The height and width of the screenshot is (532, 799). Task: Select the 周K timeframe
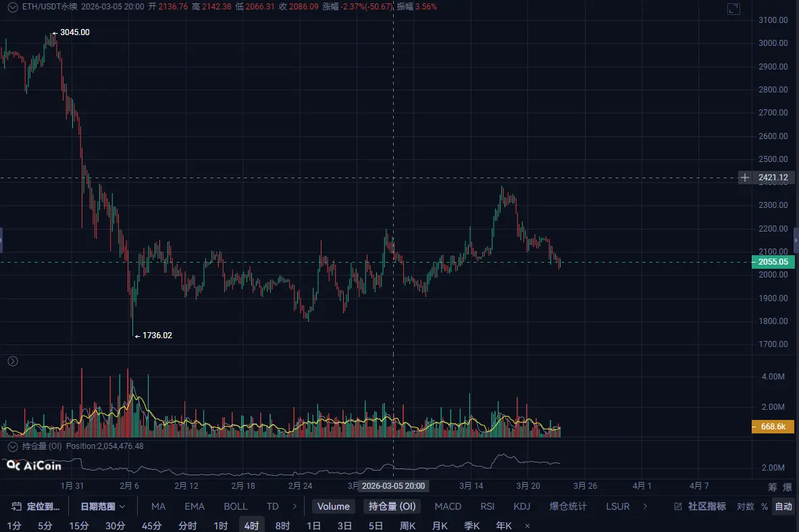pyautogui.click(x=408, y=525)
